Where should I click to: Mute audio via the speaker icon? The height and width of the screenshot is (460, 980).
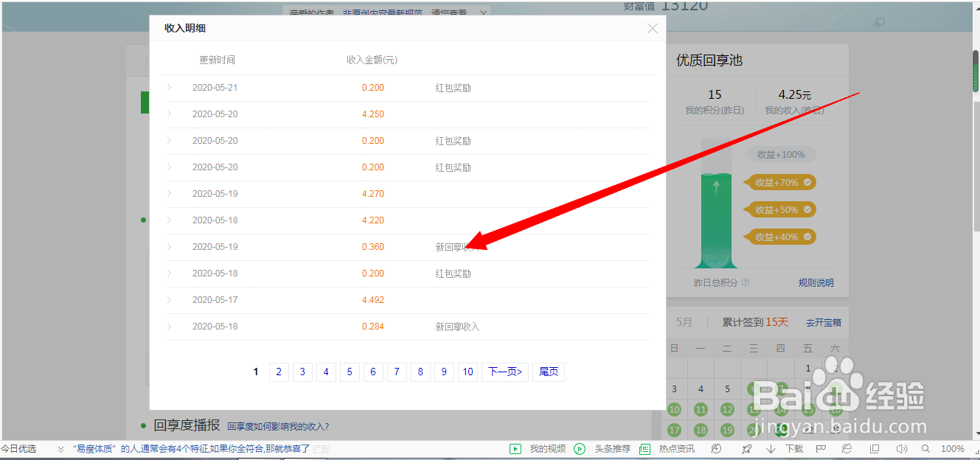(x=901, y=448)
